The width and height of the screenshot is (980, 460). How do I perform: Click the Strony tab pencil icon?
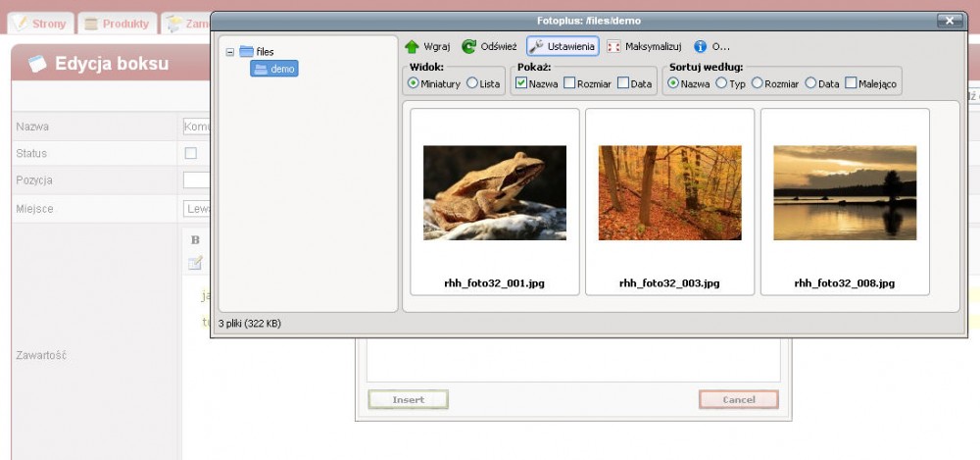[20, 24]
